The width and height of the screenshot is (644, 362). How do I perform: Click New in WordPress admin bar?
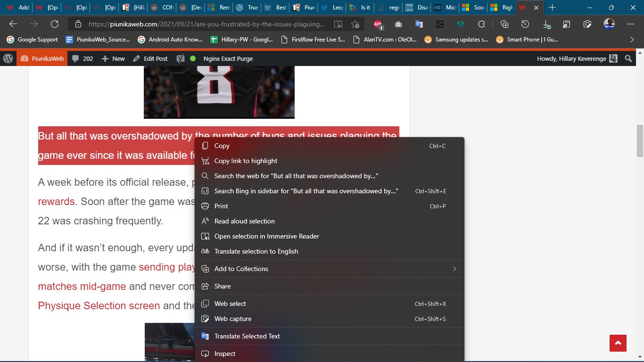113,58
